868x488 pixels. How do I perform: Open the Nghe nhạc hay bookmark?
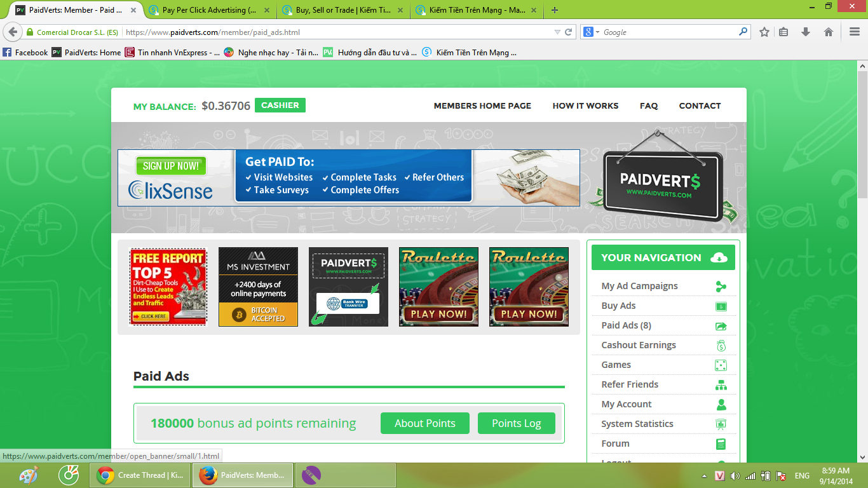tap(271, 53)
